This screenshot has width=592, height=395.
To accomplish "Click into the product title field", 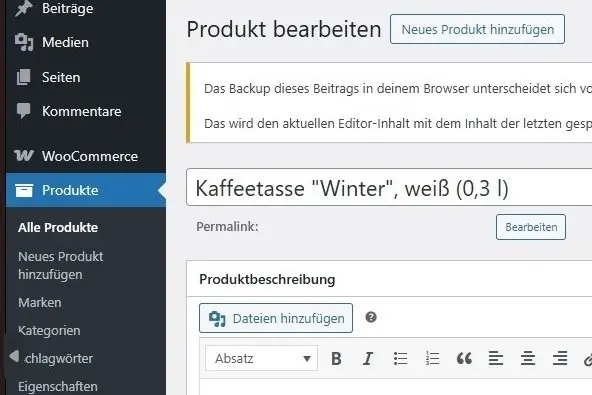I will coord(389,188).
